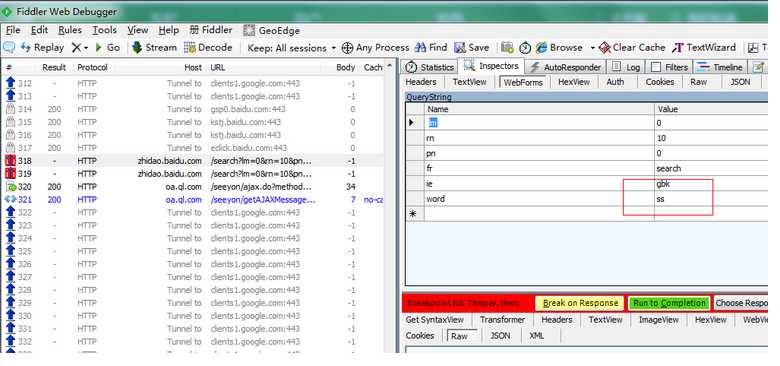Click the Remove (X) toolbar icon
Image resolution: width=780 pixels, height=366 pixels.
(x=76, y=48)
